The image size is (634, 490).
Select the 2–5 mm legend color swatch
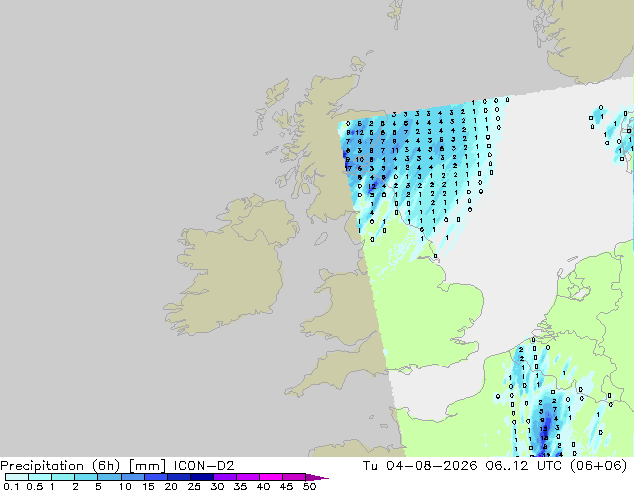[x=86, y=477]
